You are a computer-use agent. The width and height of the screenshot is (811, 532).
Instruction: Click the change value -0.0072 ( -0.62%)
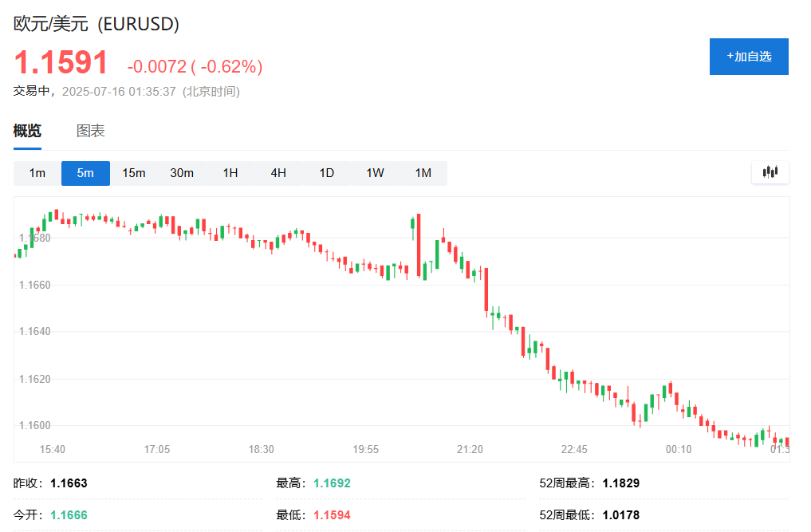[x=195, y=66]
